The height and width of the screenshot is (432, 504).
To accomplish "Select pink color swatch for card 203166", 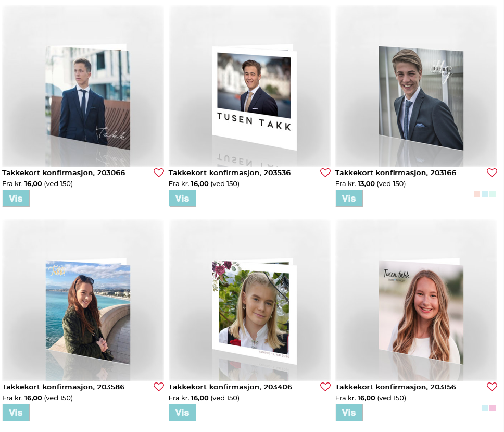I will 477,194.
